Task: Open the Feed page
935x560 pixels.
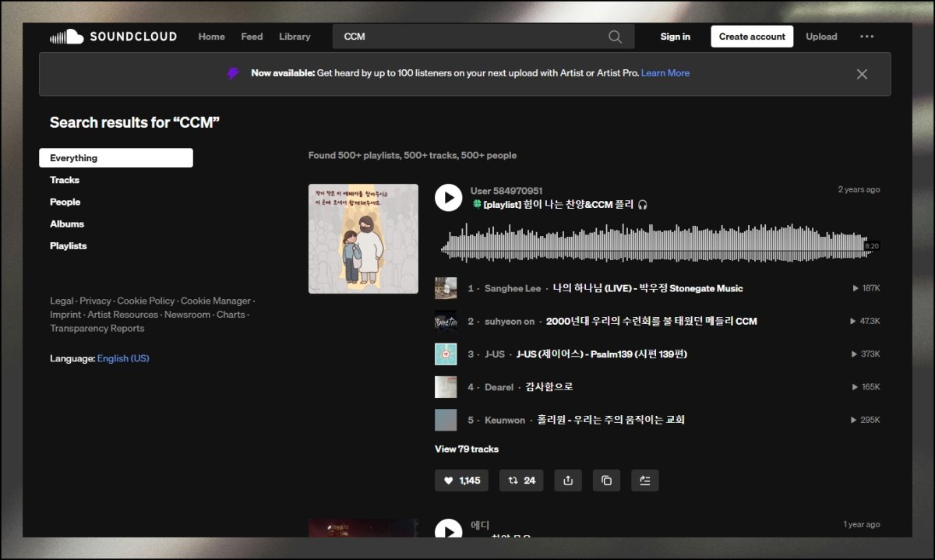Action: 252,37
